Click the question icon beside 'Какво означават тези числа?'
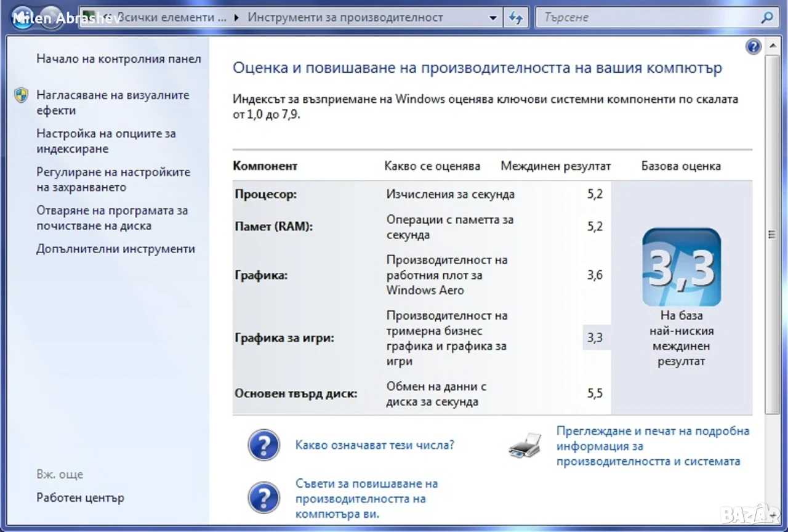This screenshot has width=788, height=532. 263,445
